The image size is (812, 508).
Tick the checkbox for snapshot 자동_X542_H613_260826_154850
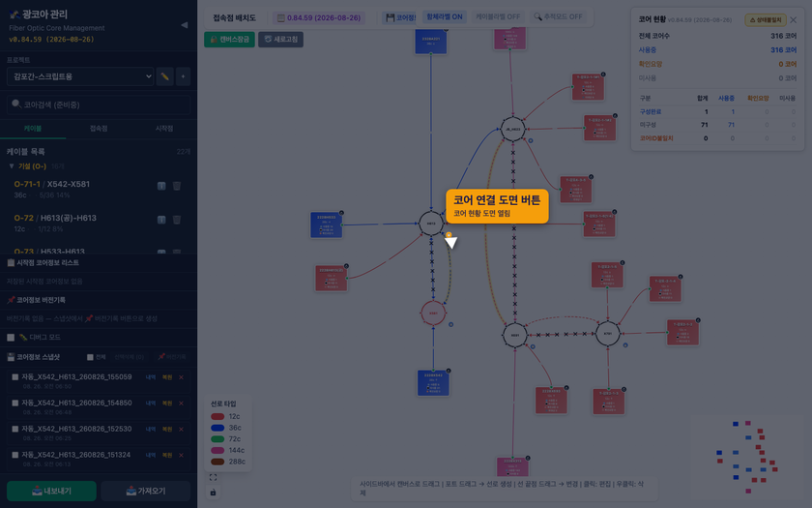[15, 403]
